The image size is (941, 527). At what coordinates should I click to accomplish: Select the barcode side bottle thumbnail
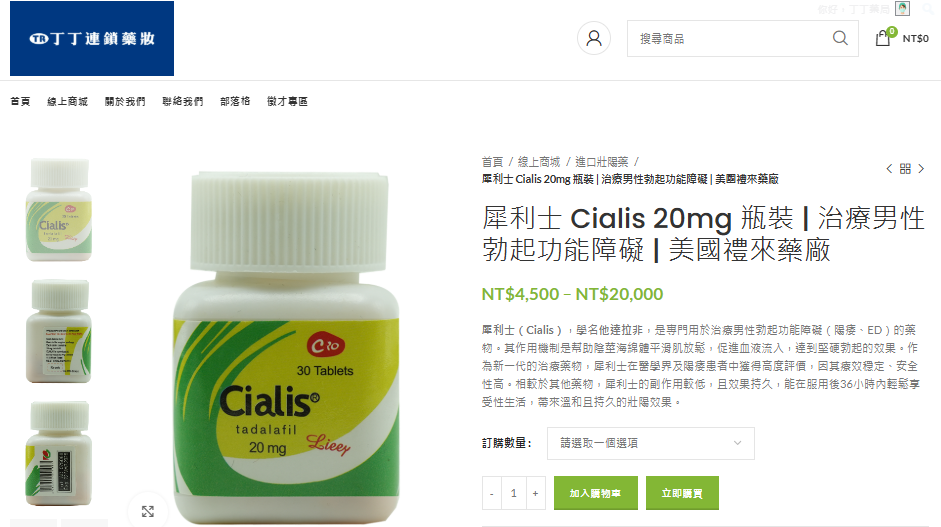coord(59,453)
